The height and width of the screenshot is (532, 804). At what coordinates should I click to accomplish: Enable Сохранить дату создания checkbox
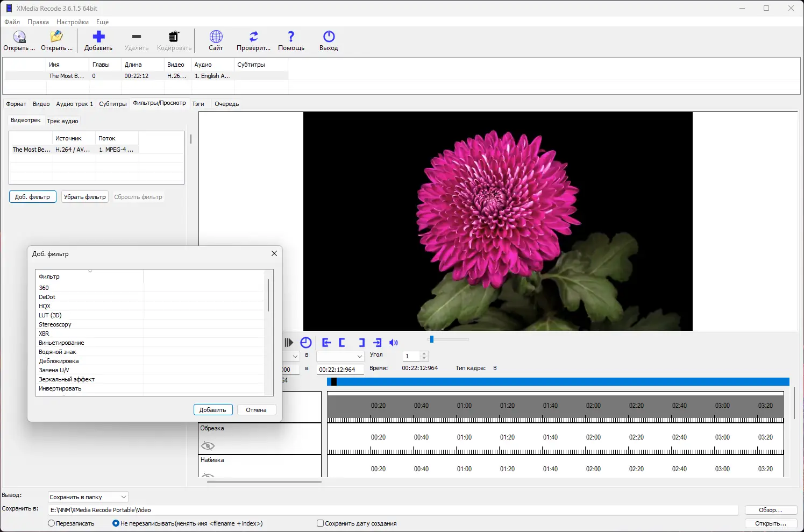[x=321, y=523]
